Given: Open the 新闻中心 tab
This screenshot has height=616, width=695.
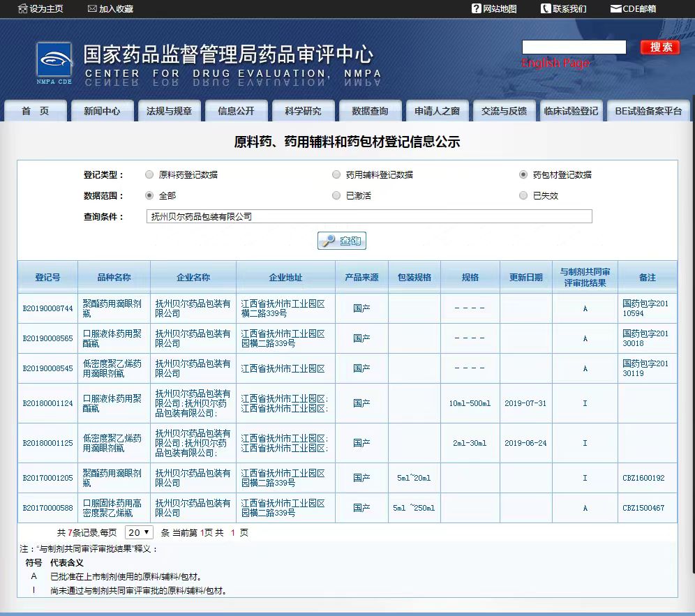Looking at the screenshot, I should click(102, 111).
